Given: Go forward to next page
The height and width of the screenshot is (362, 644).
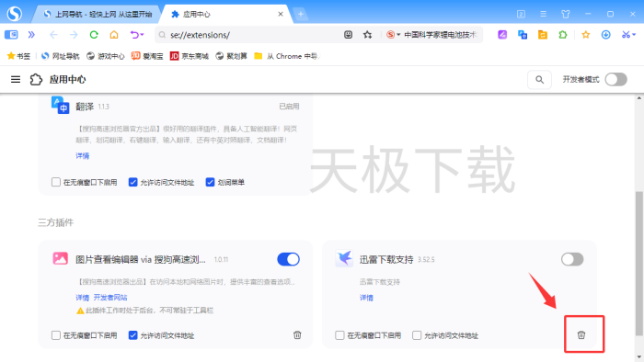Looking at the screenshot, I should [x=74, y=35].
